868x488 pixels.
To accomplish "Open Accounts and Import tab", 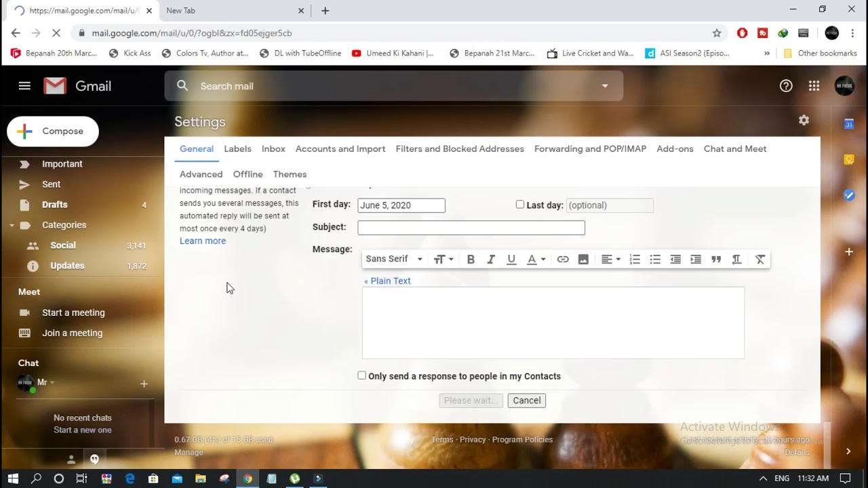I will (x=340, y=148).
